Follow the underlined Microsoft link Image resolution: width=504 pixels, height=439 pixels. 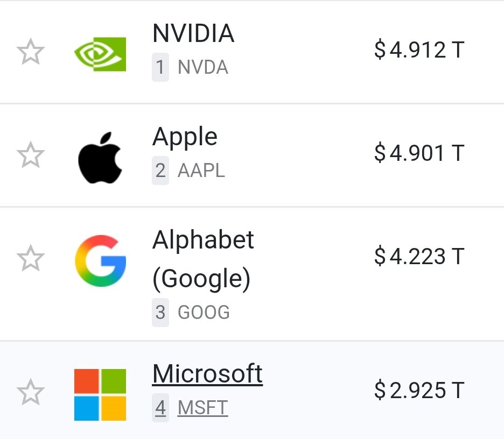pos(208,374)
